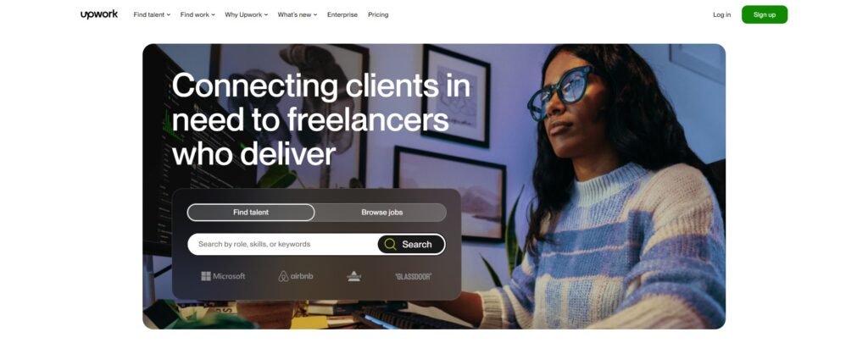Expand the Find talent nav dropdown
Image resolution: width=868 pixels, height=343 pixels.
pos(152,15)
